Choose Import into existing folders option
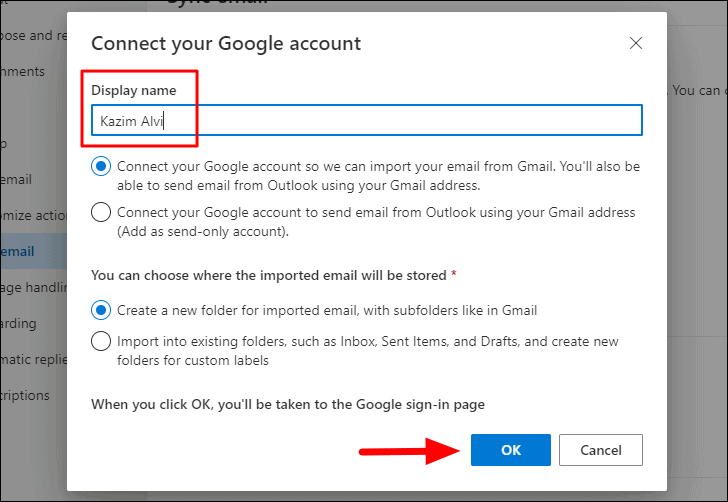728x502 pixels. point(101,341)
